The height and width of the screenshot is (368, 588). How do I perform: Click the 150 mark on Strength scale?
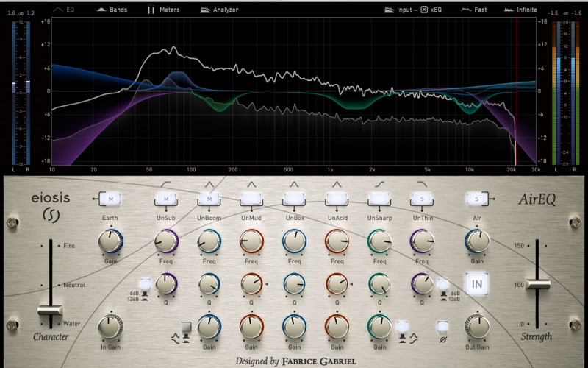click(519, 246)
